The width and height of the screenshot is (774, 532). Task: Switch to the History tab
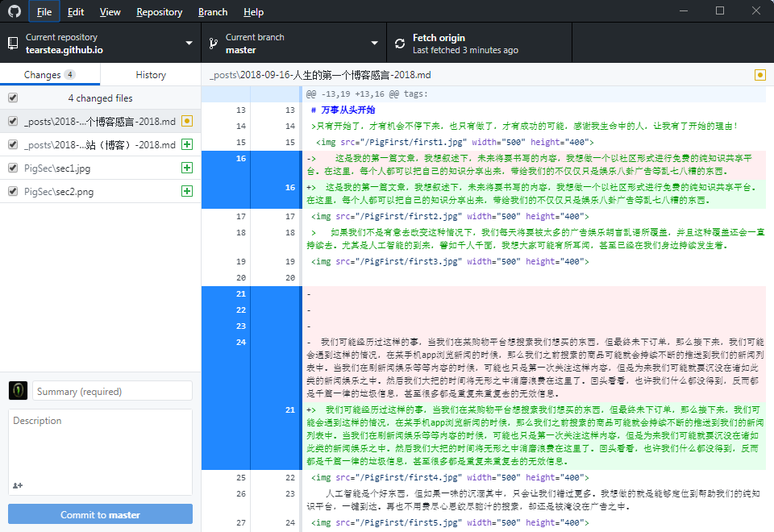tap(151, 75)
